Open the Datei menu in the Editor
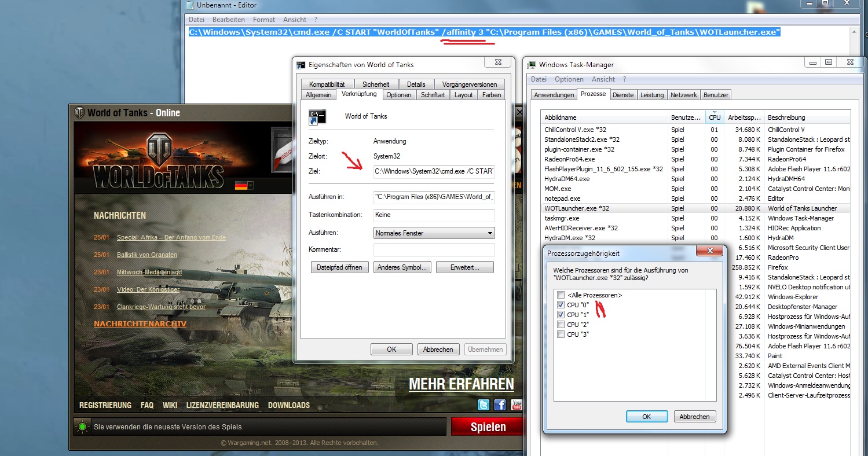 click(x=196, y=20)
